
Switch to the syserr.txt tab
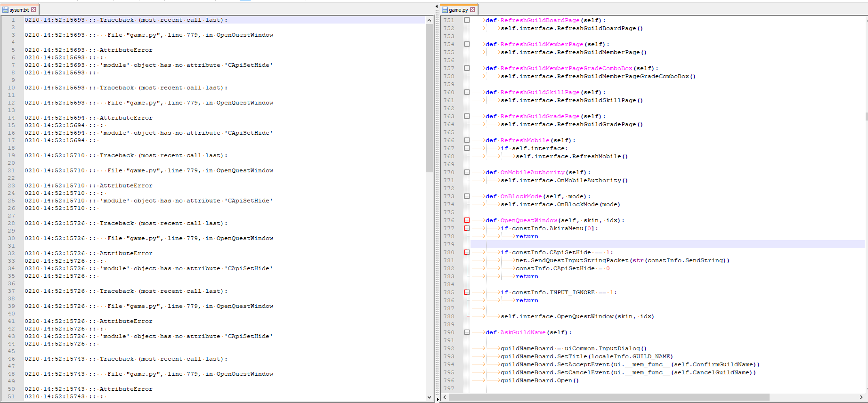(x=19, y=9)
